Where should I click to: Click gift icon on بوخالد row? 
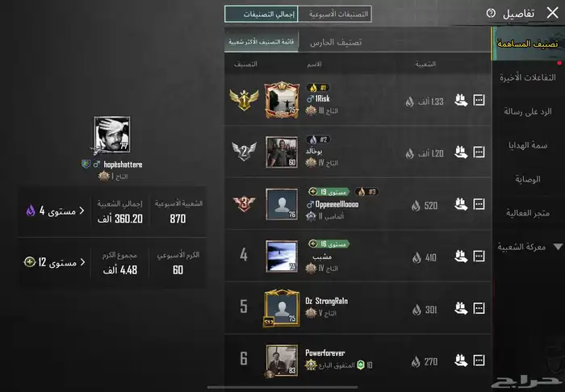click(461, 152)
